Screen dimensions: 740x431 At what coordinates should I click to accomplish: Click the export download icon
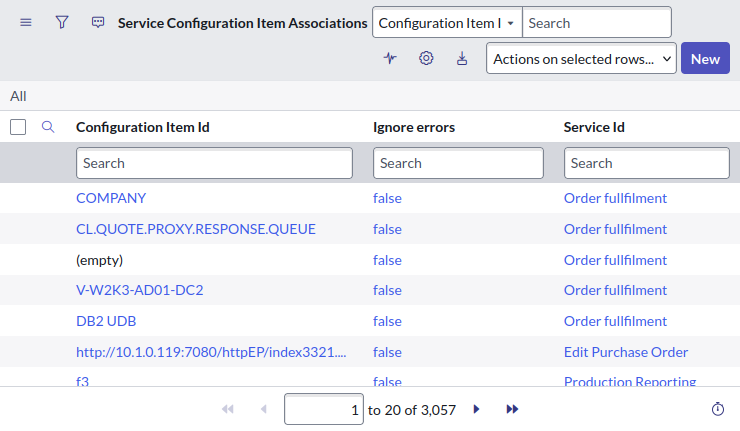[462, 58]
